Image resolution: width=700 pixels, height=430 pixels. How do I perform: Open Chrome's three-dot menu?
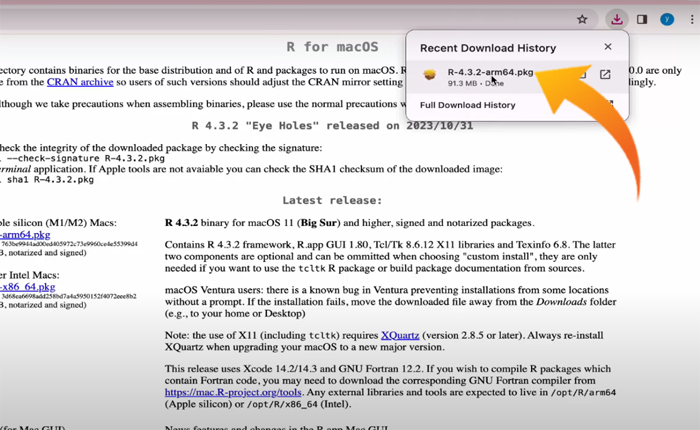click(692, 19)
